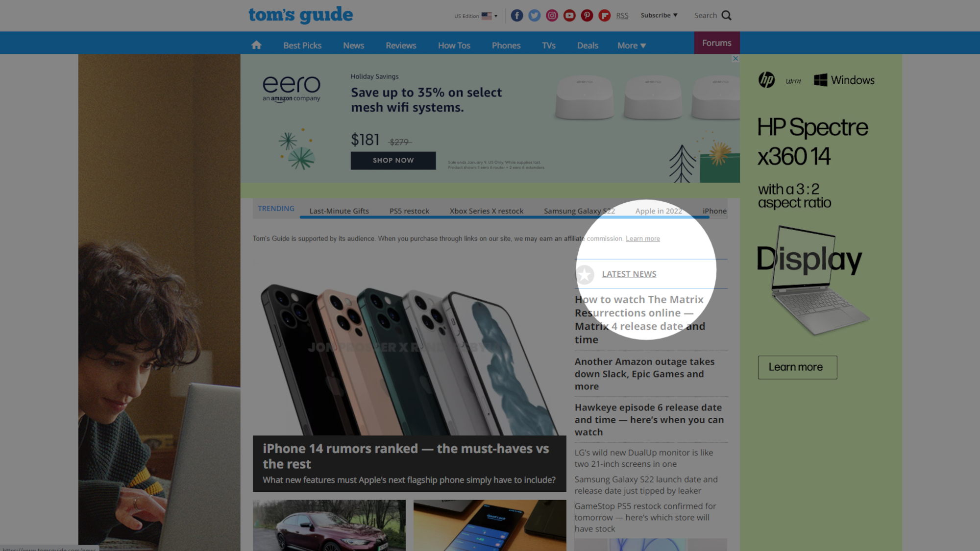The height and width of the screenshot is (551, 980).
Task: Open Tom's Guide Facebook page
Action: [x=516, y=15]
